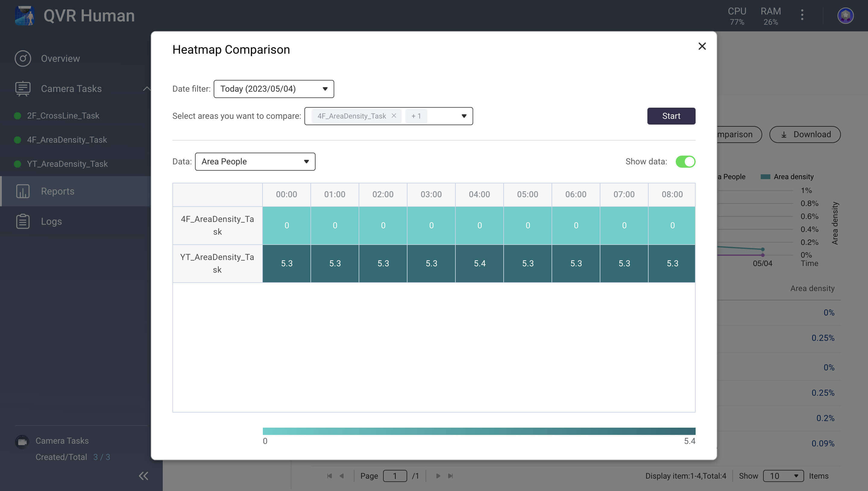The image size is (868, 491).
Task: Open the Data type Area People dropdown
Action: [255, 162]
